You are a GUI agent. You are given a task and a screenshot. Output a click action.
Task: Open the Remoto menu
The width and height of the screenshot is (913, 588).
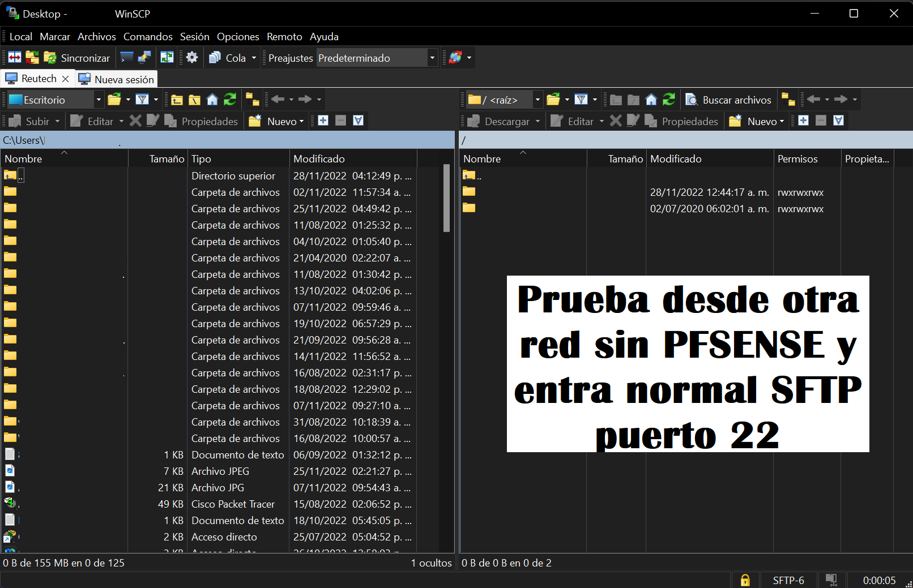tap(284, 37)
